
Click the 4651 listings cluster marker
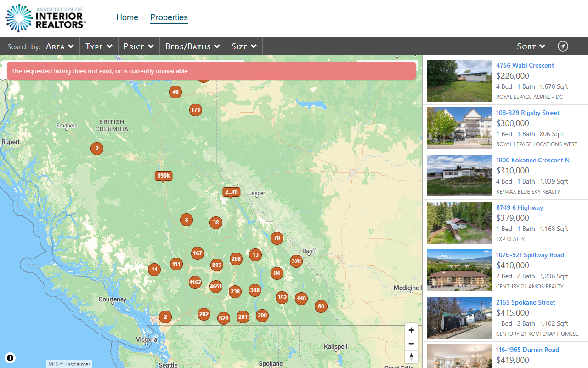pos(216,287)
